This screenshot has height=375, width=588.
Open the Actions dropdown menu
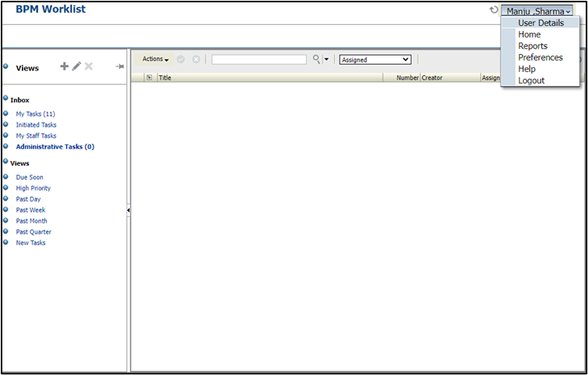tap(155, 59)
